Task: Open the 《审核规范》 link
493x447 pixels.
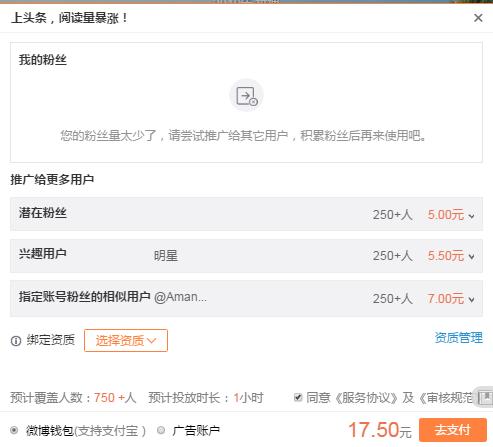Action: (x=448, y=398)
